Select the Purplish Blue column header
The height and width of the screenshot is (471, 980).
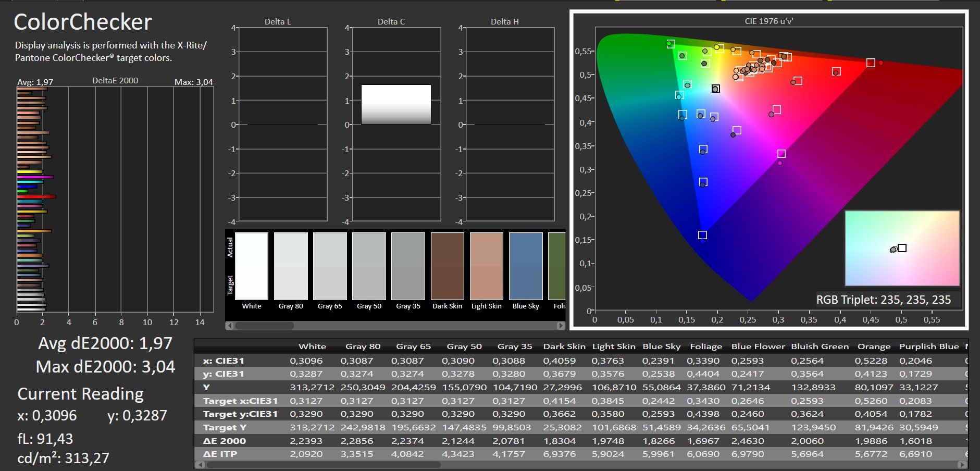point(929,346)
